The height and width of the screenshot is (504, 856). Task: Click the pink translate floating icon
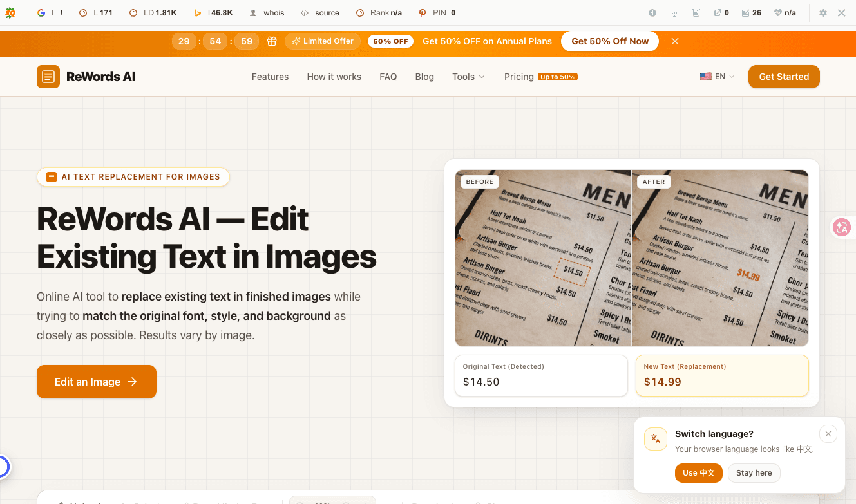[x=842, y=227]
